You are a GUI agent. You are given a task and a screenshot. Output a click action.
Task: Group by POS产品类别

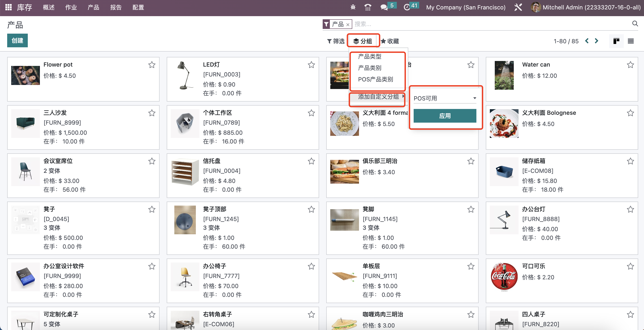click(376, 79)
